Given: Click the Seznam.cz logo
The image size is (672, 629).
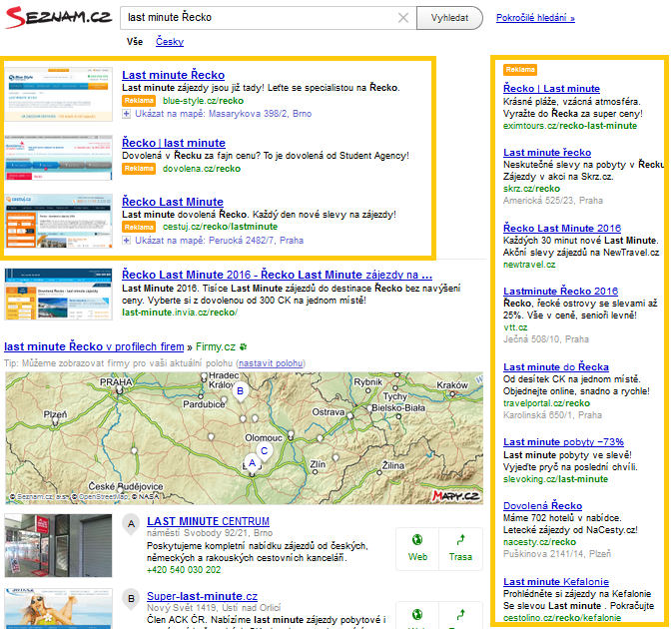Looking at the screenshot, I should click(x=59, y=17).
